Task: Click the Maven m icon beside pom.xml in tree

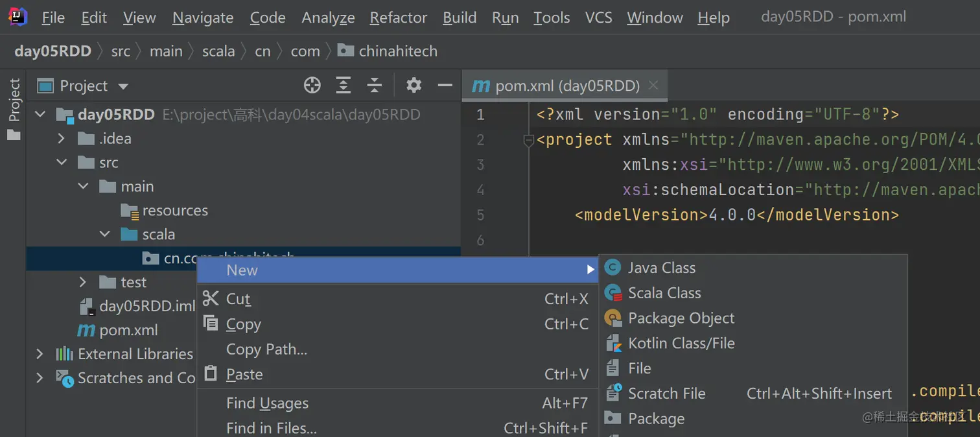Action: 86,330
